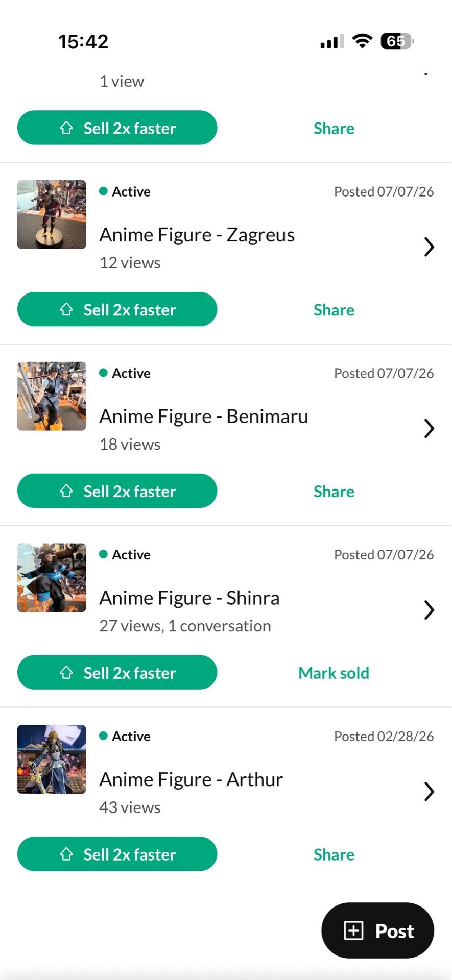Tap the battery indicator in status bar
The width and height of the screenshot is (452, 980).
click(397, 41)
